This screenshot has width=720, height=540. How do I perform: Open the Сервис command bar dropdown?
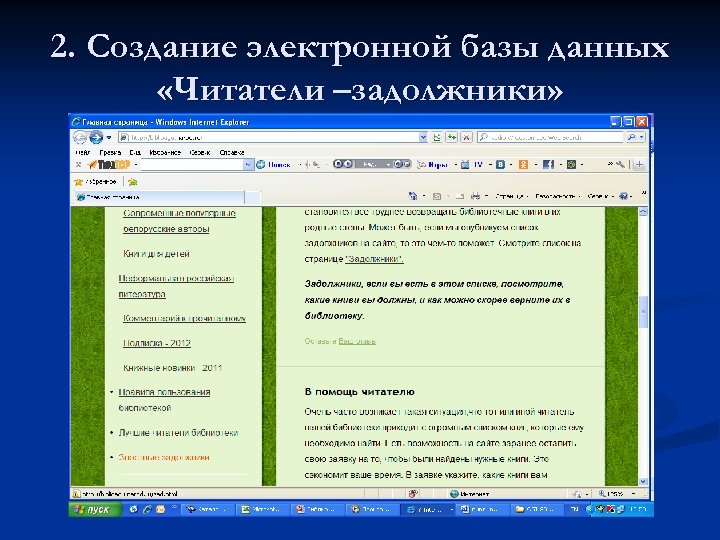(x=600, y=196)
